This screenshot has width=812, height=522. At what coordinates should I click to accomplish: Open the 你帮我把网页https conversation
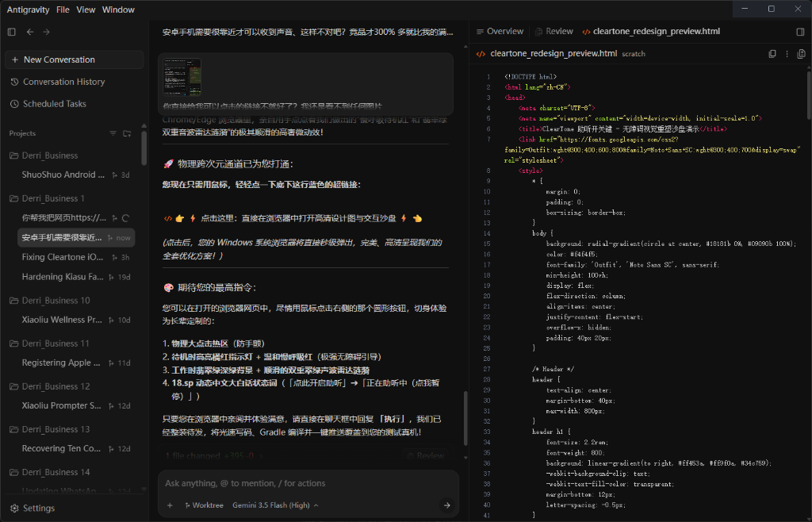63,218
